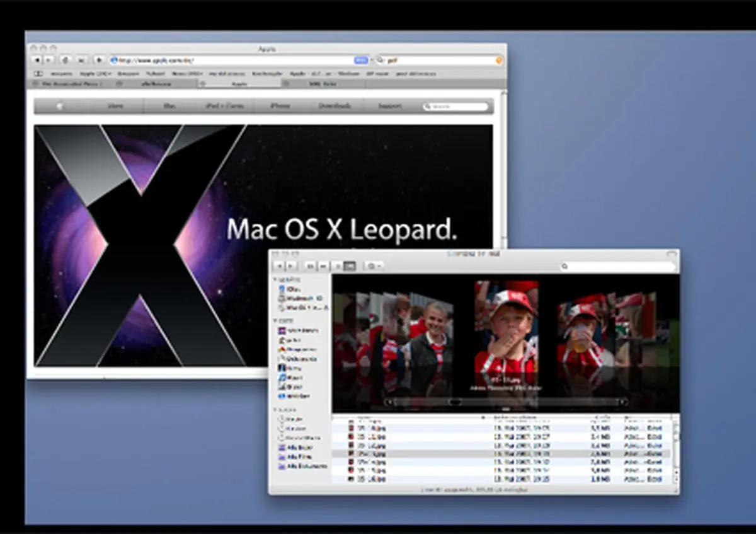Collapse the Devices section in the Finder sidebar
Screen dimensions: 756x534
276,279
